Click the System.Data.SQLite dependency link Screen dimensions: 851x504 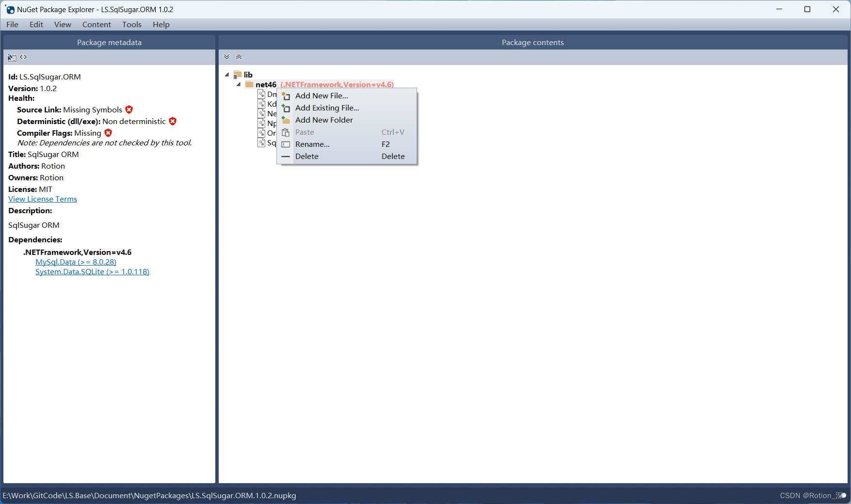pyautogui.click(x=92, y=271)
